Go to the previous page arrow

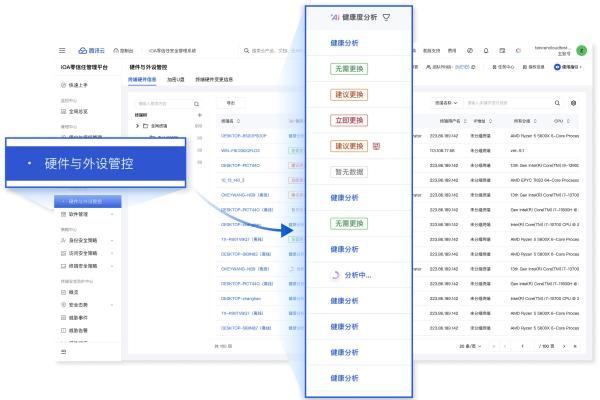click(505, 346)
